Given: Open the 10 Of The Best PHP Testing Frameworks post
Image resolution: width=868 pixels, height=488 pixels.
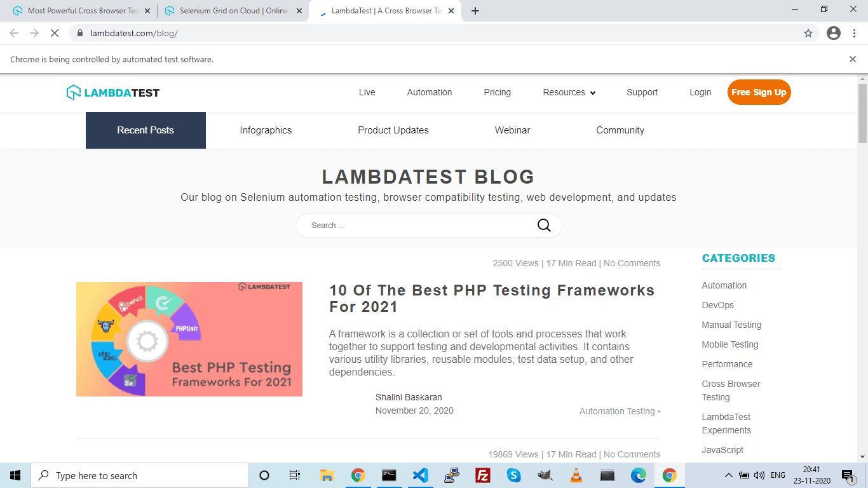Looking at the screenshot, I should pyautogui.click(x=492, y=299).
